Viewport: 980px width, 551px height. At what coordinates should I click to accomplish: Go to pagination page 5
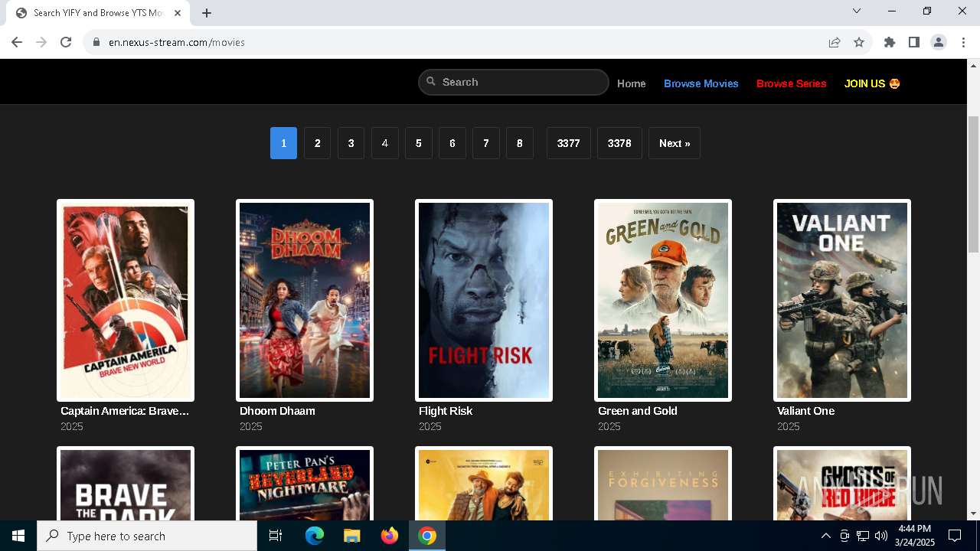(418, 143)
